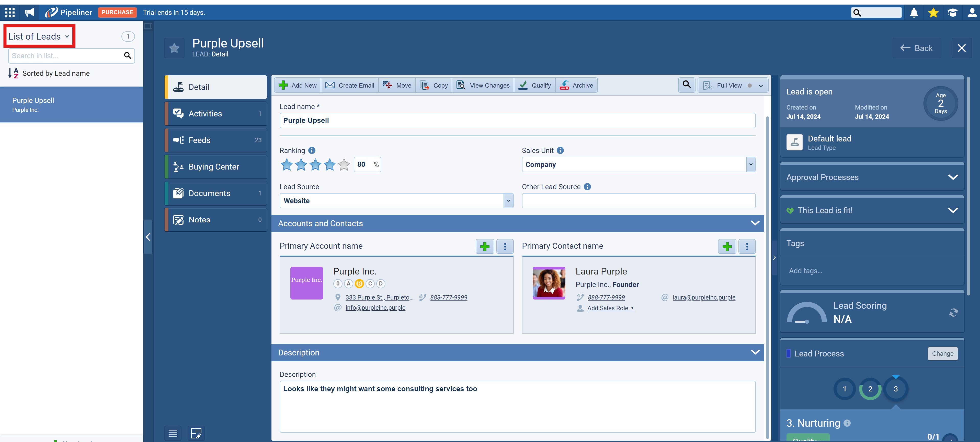This screenshot has width=980, height=442.
Task: Add a new primary contact with plus
Action: [727, 246]
